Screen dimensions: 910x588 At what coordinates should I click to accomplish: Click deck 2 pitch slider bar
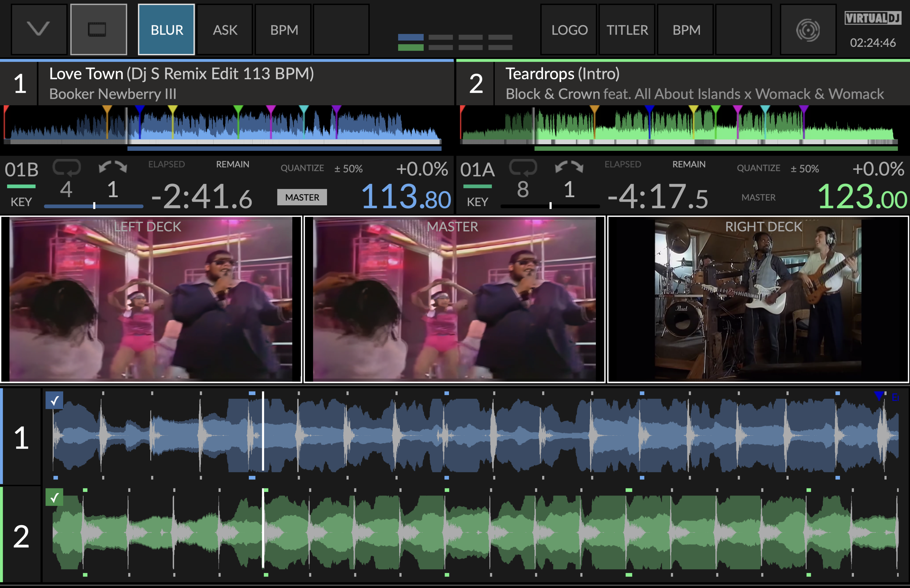click(x=550, y=206)
